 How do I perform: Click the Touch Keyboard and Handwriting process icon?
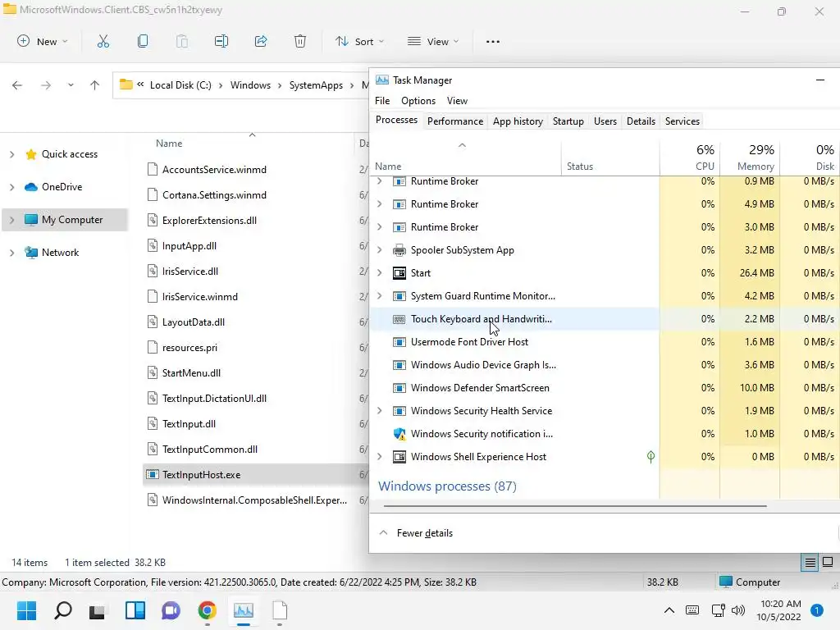[x=399, y=319]
